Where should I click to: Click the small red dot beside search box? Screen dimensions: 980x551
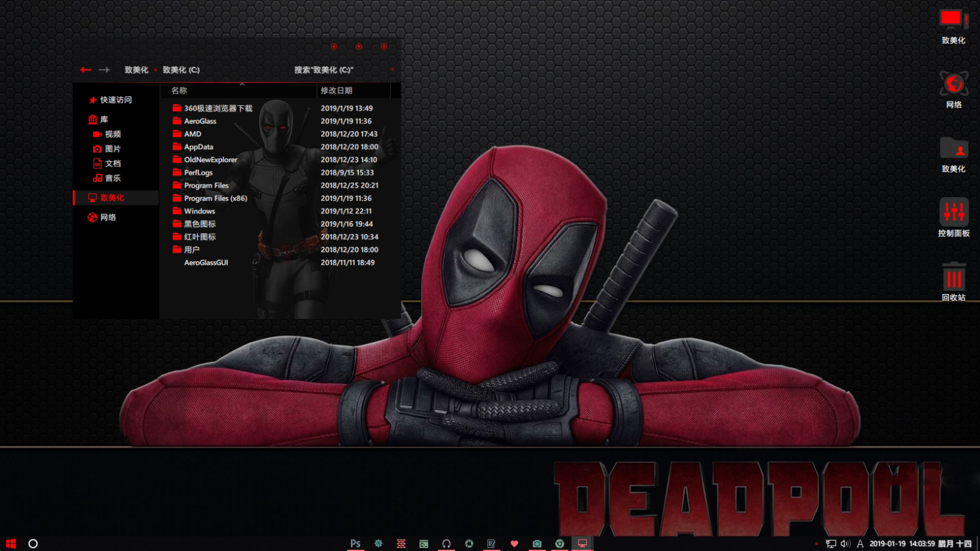[x=393, y=69]
